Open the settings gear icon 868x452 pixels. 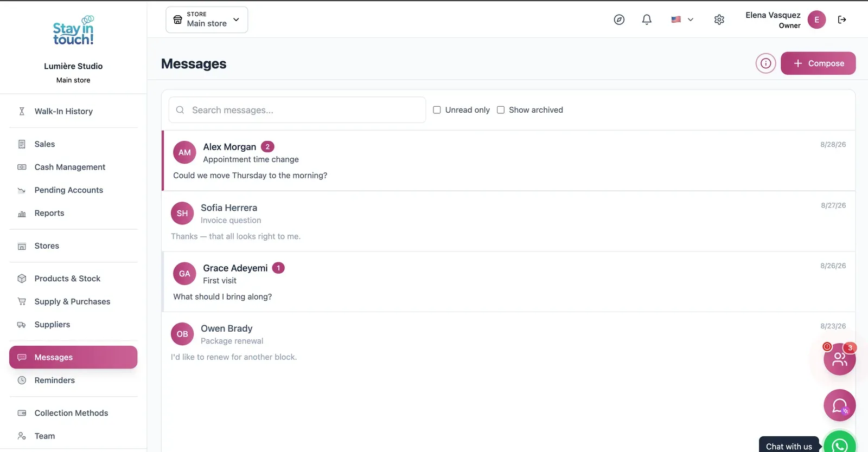coord(719,20)
